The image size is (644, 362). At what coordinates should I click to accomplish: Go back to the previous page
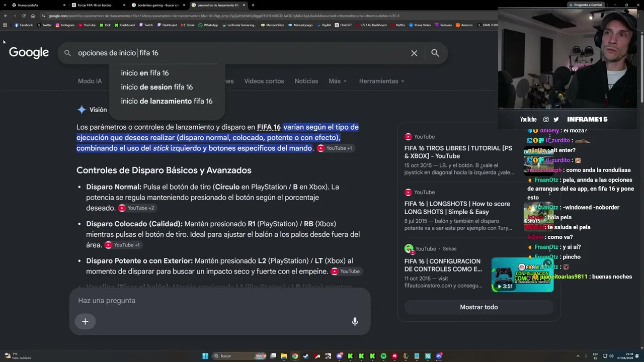pos(6,16)
